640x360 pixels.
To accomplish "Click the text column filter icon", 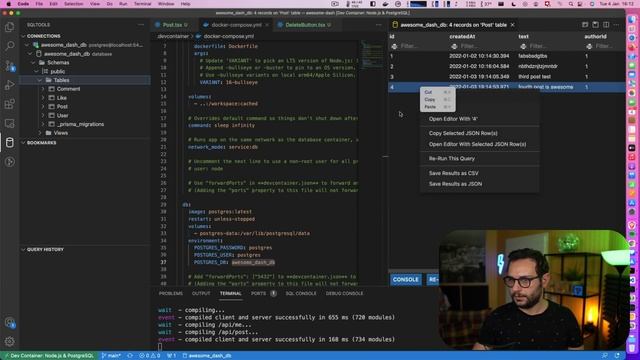I will pos(523,47).
